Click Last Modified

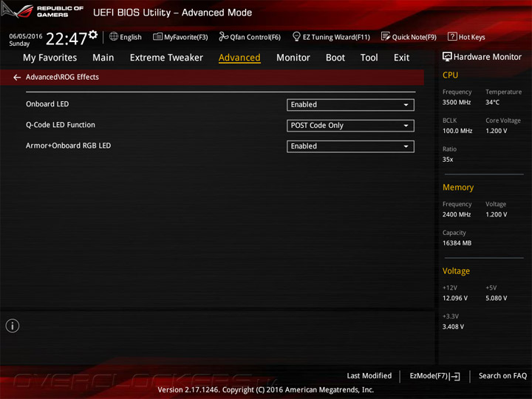(x=369, y=376)
